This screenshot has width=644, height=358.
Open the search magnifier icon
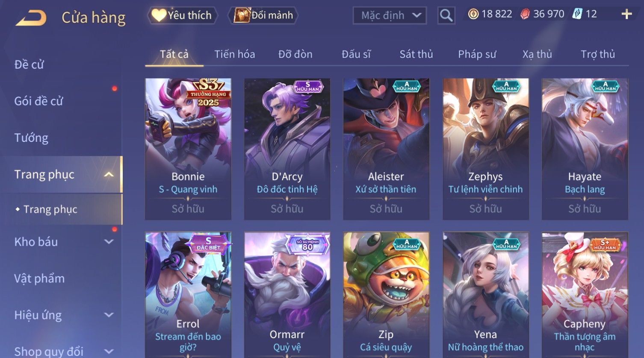tap(446, 16)
